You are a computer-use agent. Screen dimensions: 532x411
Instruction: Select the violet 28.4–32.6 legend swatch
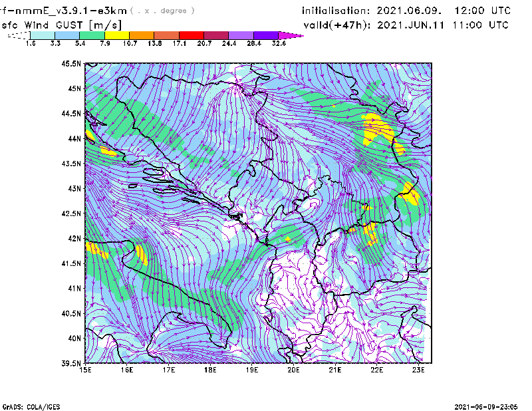(x=266, y=35)
